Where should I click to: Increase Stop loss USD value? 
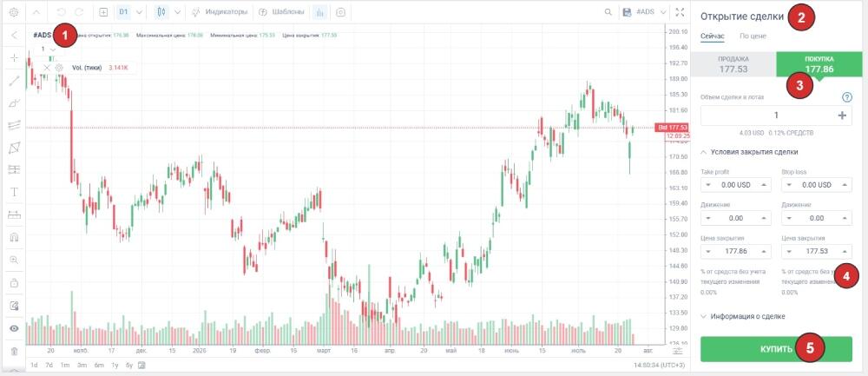[845, 185]
